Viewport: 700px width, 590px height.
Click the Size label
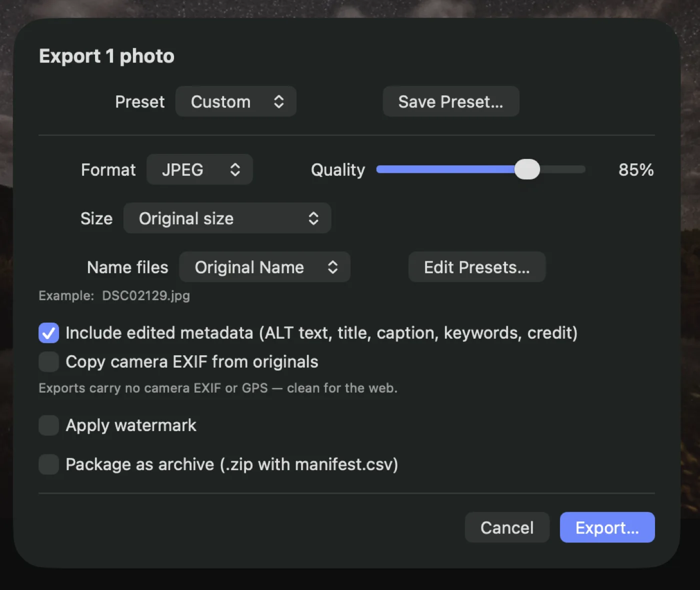click(96, 218)
